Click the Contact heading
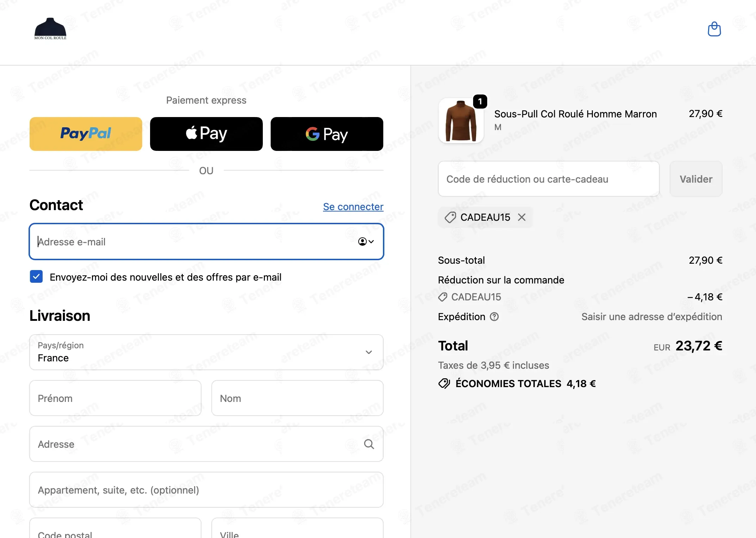 56,205
